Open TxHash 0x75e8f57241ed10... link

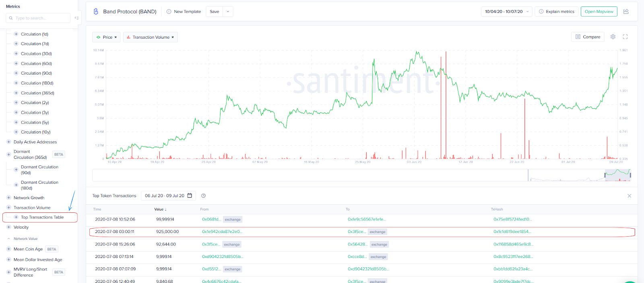tap(512, 219)
